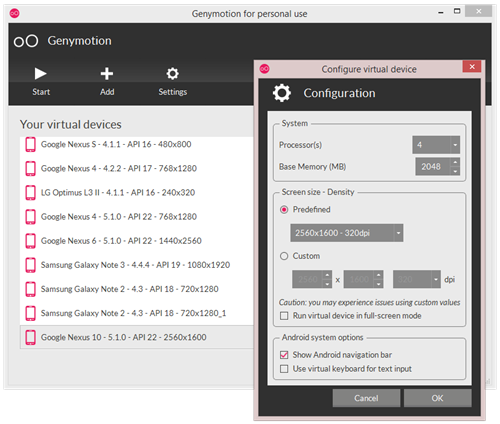Click app icon in Configure virtual device title bar
This screenshot has height=424, width=500.
[x=265, y=69]
